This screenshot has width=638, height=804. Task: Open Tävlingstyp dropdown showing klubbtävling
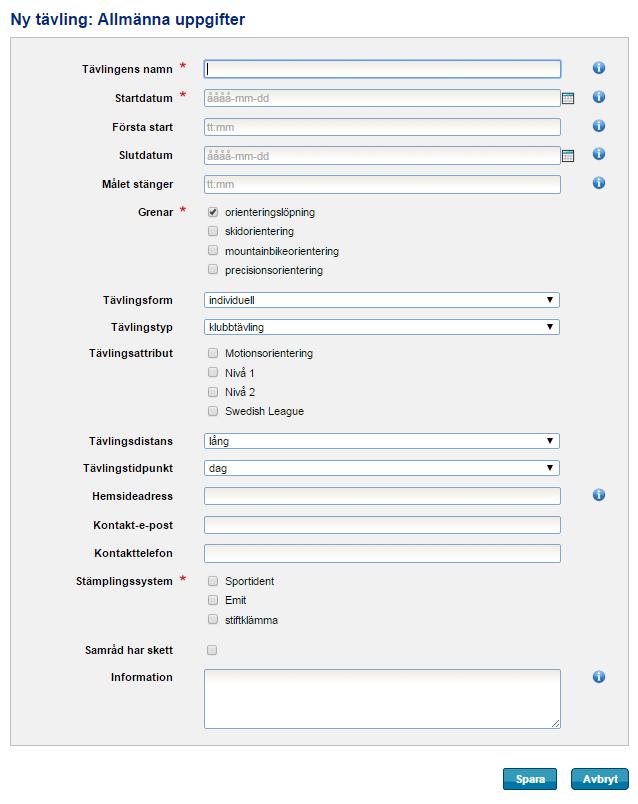[x=382, y=327]
